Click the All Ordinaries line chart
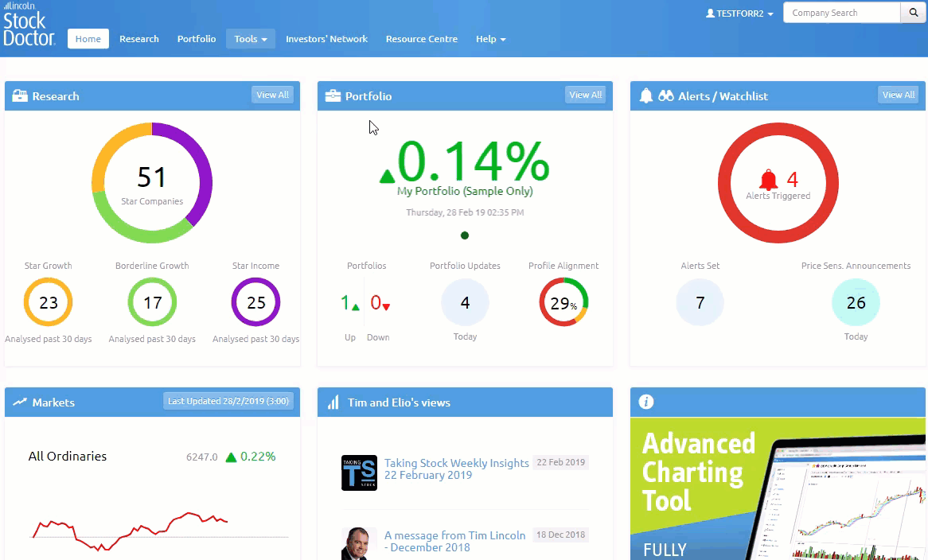Screen dimensions: 928x560 tap(160, 531)
